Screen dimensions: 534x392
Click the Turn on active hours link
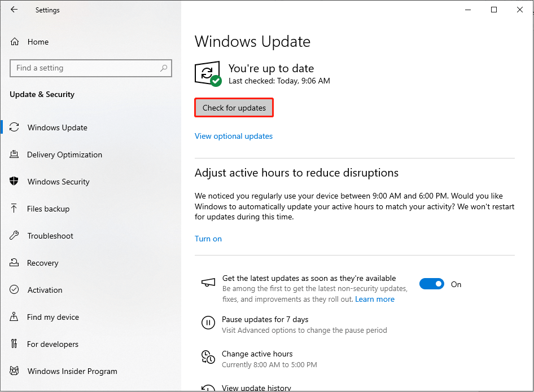208,239
